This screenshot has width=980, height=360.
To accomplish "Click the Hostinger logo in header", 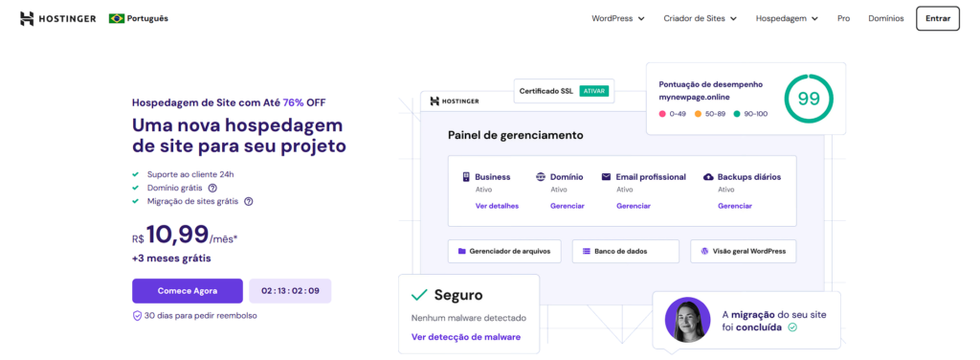I will [57, 19].
